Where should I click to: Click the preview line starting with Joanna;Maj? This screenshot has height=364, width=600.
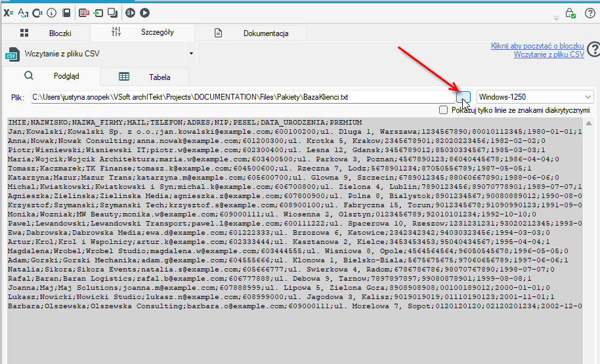[x=278, y=287]
